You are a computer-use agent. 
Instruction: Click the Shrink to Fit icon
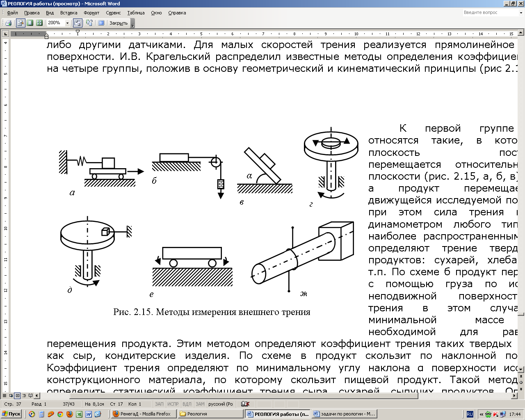click(89, 23)
